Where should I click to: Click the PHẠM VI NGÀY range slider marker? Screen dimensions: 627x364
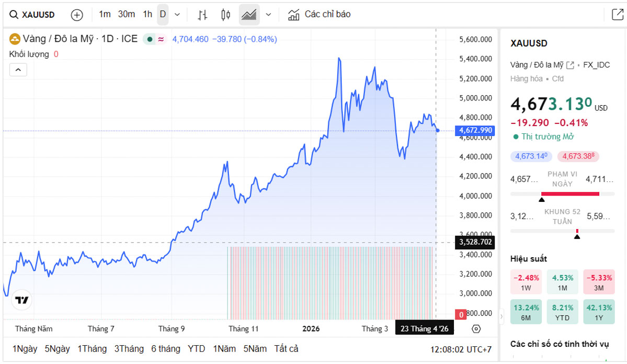pos(542,200)
